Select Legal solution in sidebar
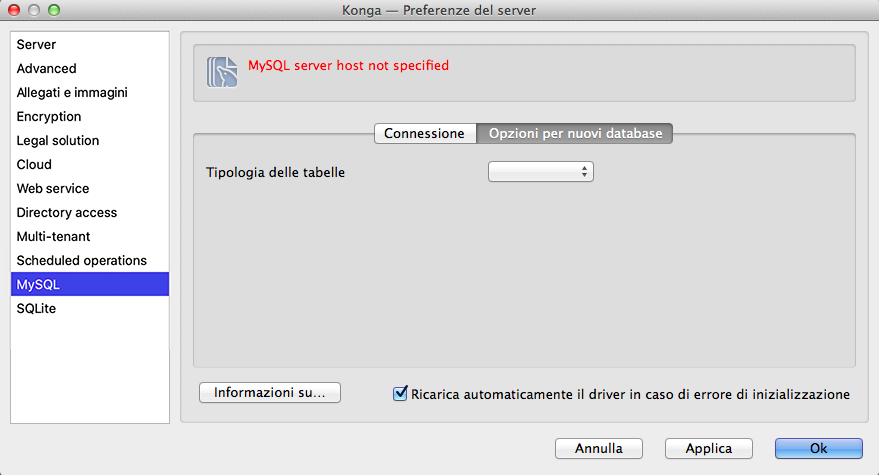Image resolution: width=879 pixels, height=475 pixels. coord(58,141)
